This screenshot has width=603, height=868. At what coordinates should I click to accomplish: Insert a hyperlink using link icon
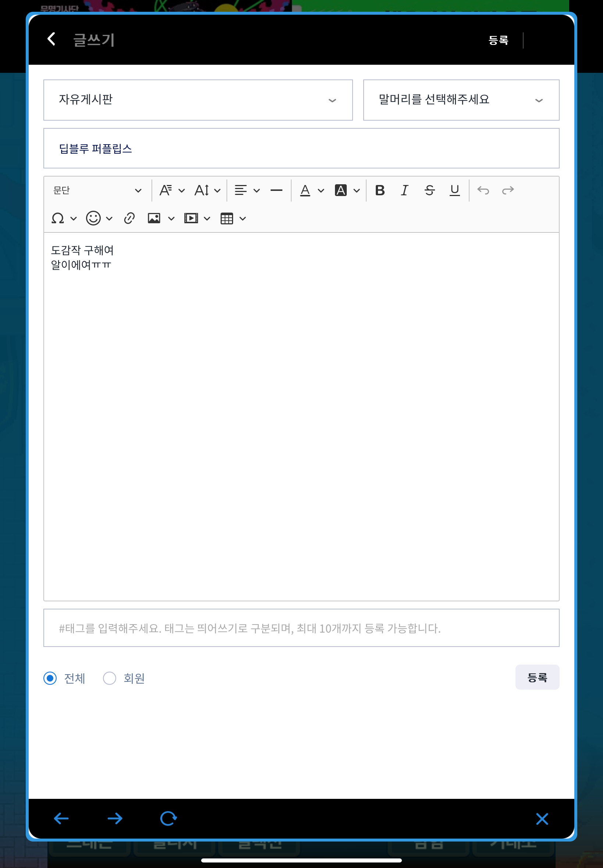point(129,218)
